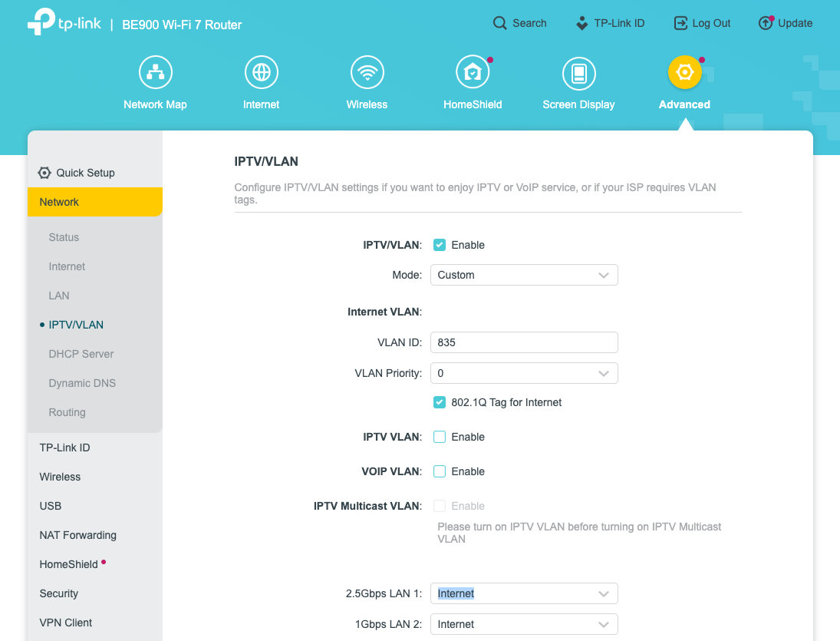Open DHCP Server in the sidebar
Viewport: 840px width, 641px height.
click(x=81, y=354)
